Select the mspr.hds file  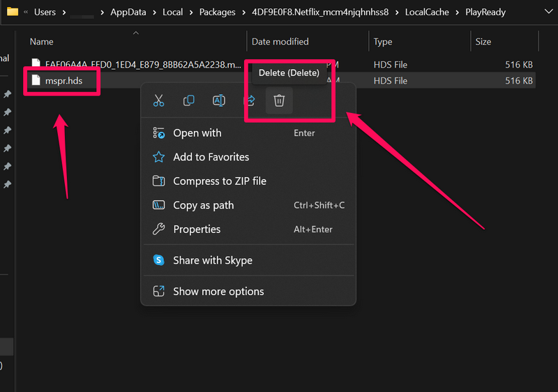(x=63, y=81)
